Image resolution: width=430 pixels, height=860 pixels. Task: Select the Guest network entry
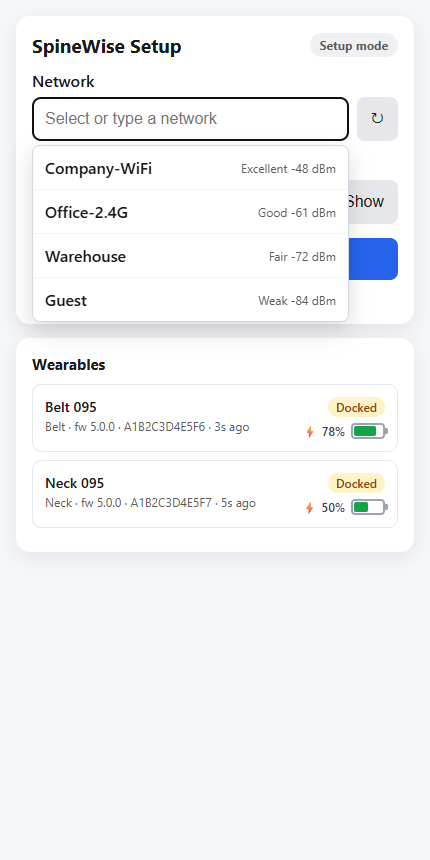(x=190, y=300)
